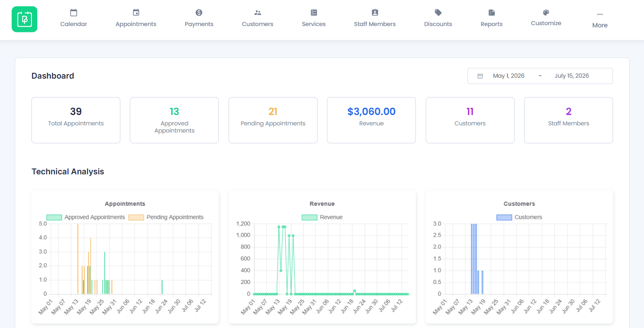The width and height of the screenshot is (644, 328).
Task: Open the Discounts menu label
Action: [438, 24]
